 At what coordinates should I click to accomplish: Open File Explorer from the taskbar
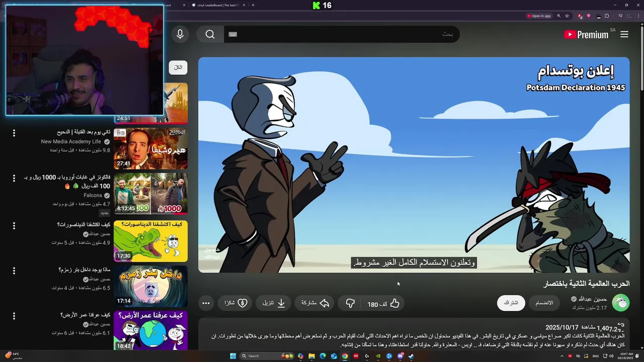click(311, 356)
